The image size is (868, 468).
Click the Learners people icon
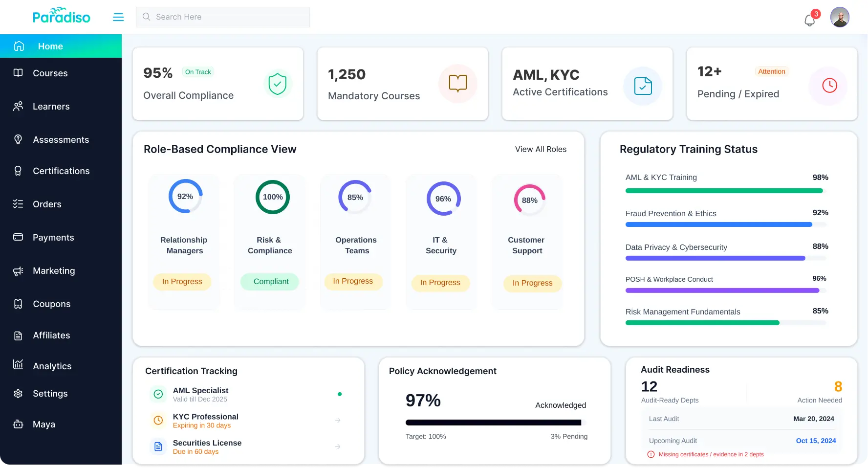(18, 106)
